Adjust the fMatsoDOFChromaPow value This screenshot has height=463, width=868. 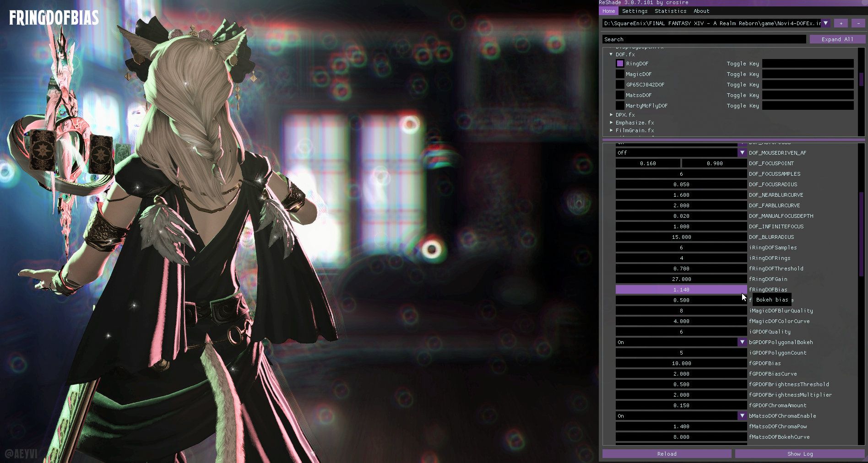681,426
